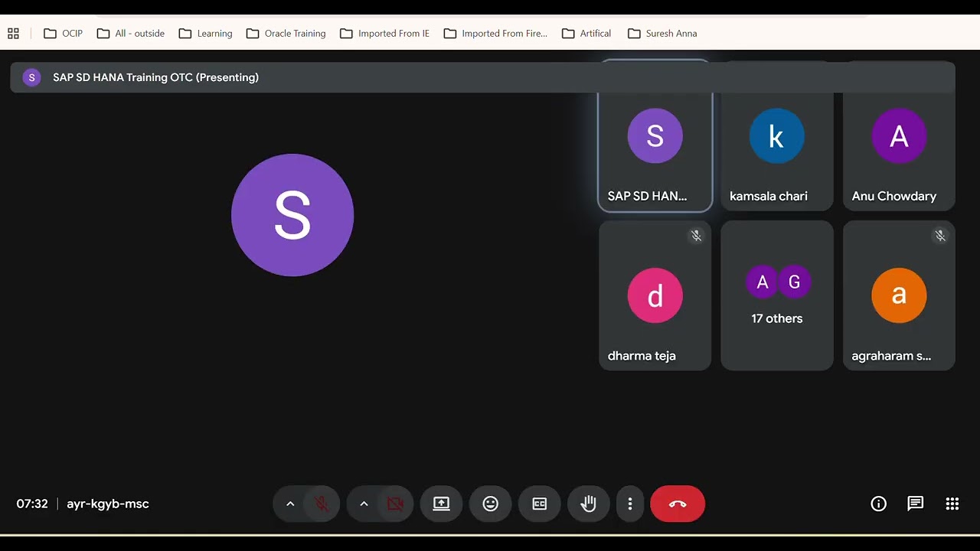The height and width of the screenshot is (551, 980).
Task: Raise hand with the hand button
Action: tap(588, 504)
